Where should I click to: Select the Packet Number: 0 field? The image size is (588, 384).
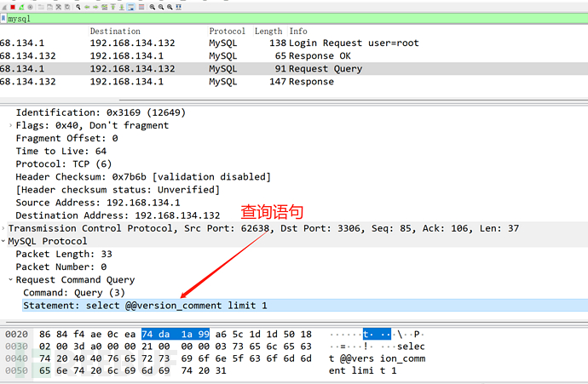point(61,267)
